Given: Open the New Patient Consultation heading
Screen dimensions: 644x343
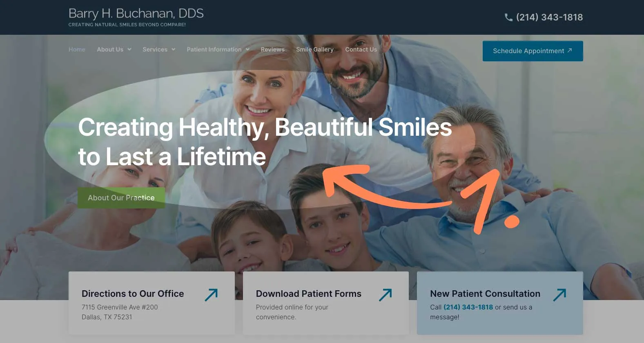Looking at the screenshot, I should click(485, 294).
